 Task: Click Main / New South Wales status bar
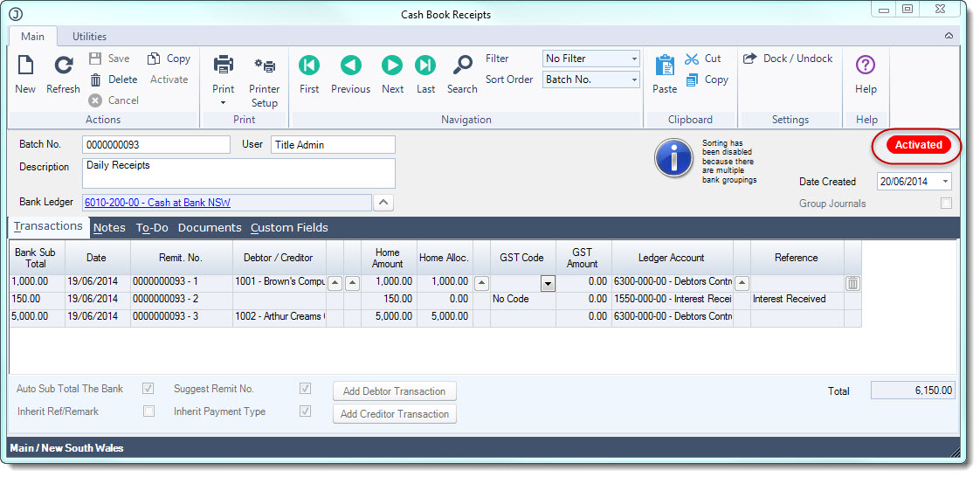pyautogui.click(x=67, y=447)
